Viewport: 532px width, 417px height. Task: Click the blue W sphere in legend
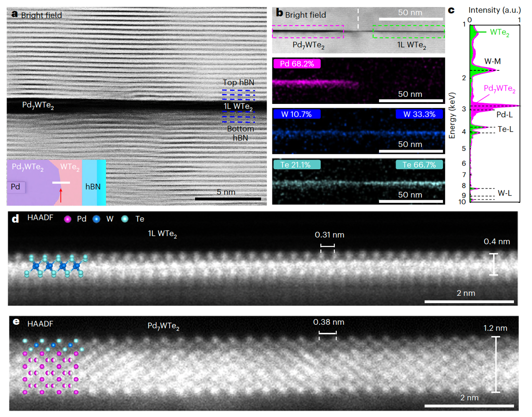[x=96, y=219]
